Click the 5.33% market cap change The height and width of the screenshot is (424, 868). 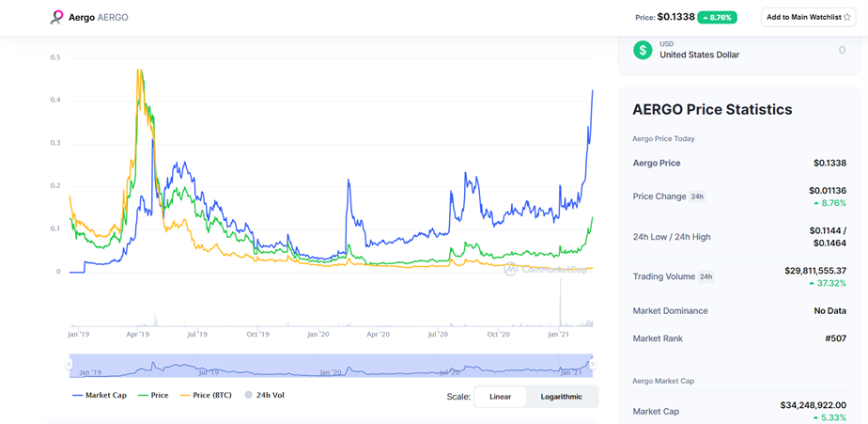[830, 417]
